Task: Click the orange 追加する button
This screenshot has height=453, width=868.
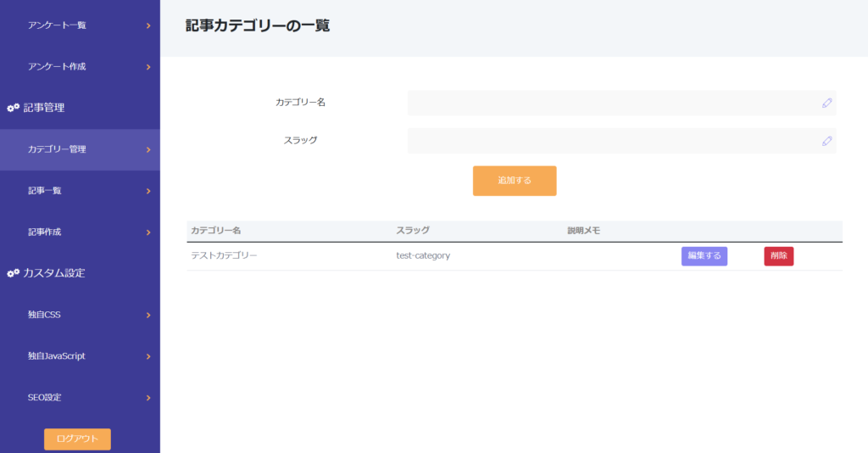Action: pyautogui.click(x=515, y=181)
